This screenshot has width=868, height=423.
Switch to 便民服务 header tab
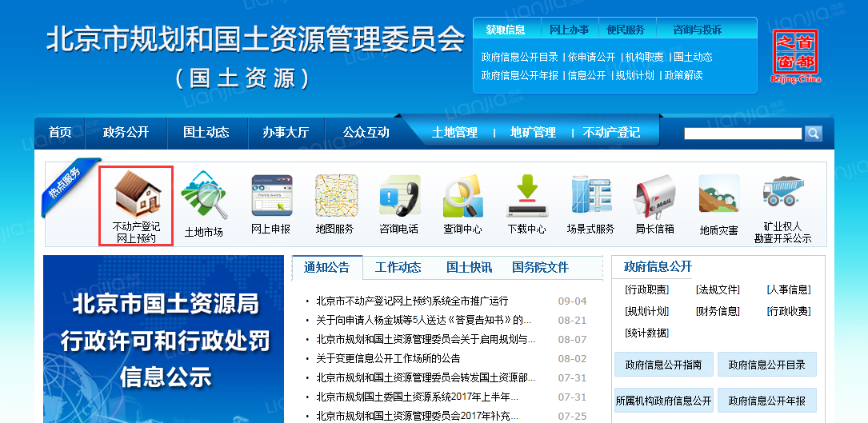coord(626,30)
